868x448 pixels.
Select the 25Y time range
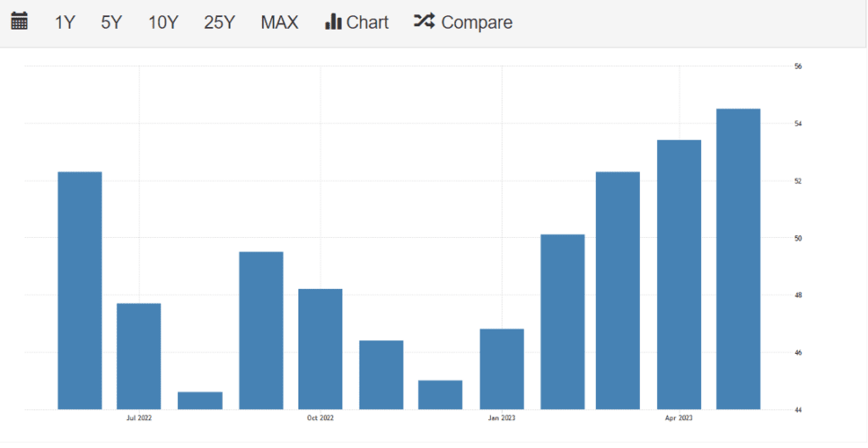point(220,23)
